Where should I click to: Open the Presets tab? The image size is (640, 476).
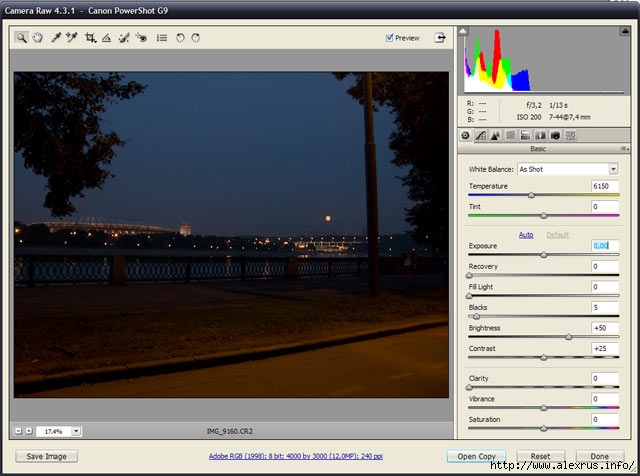coord(570,136)
